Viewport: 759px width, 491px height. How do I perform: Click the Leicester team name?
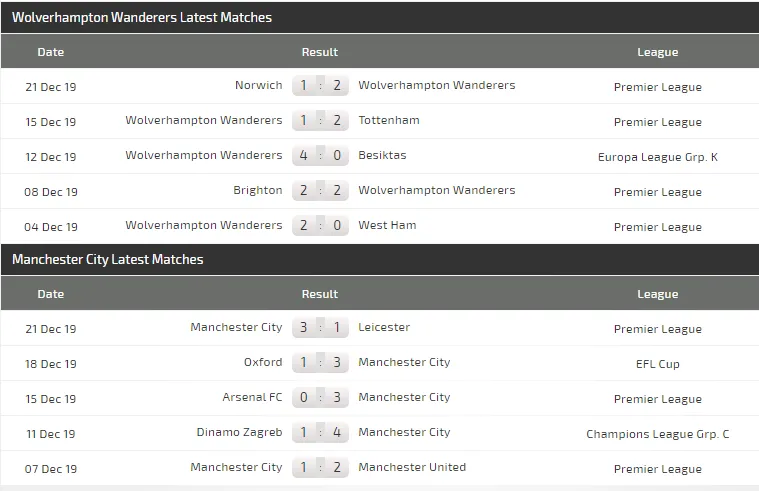click(x=384, y=327)
